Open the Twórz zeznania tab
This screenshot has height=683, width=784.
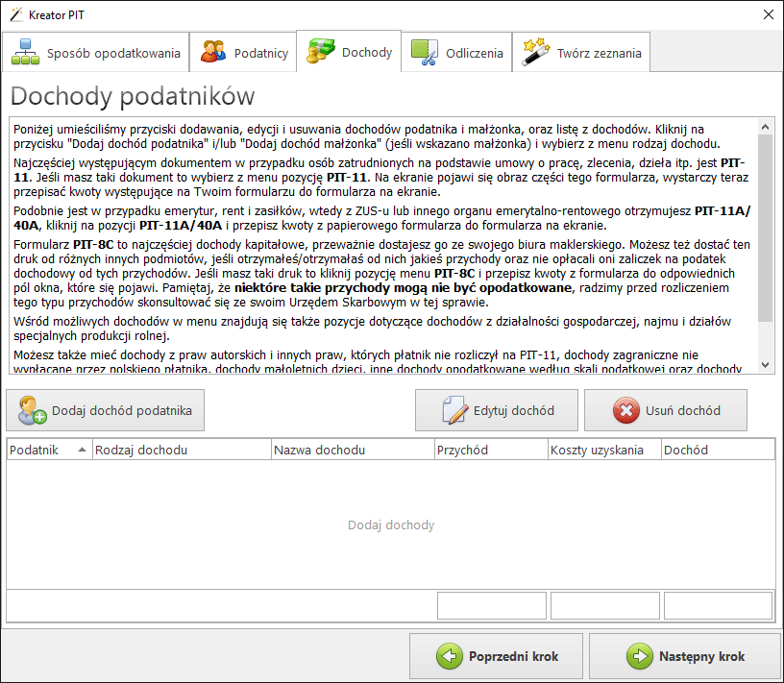[x=582, y=53]
